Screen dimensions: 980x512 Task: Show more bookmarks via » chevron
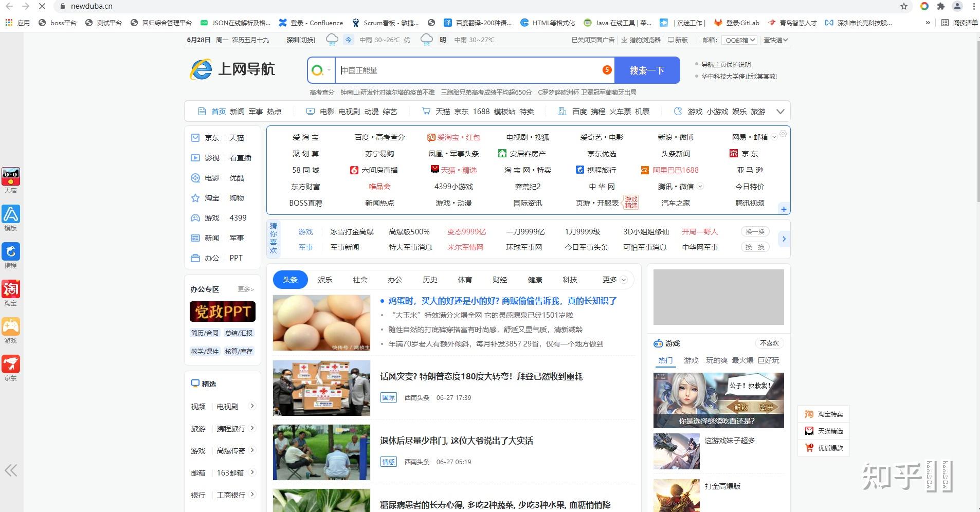[928, 23]
